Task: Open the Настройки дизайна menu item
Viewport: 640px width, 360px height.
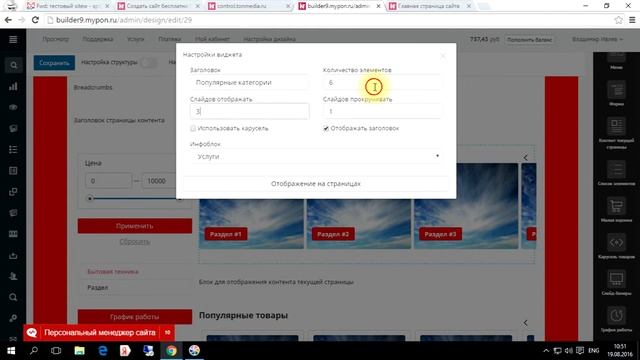Action: [x=269, y=39]
